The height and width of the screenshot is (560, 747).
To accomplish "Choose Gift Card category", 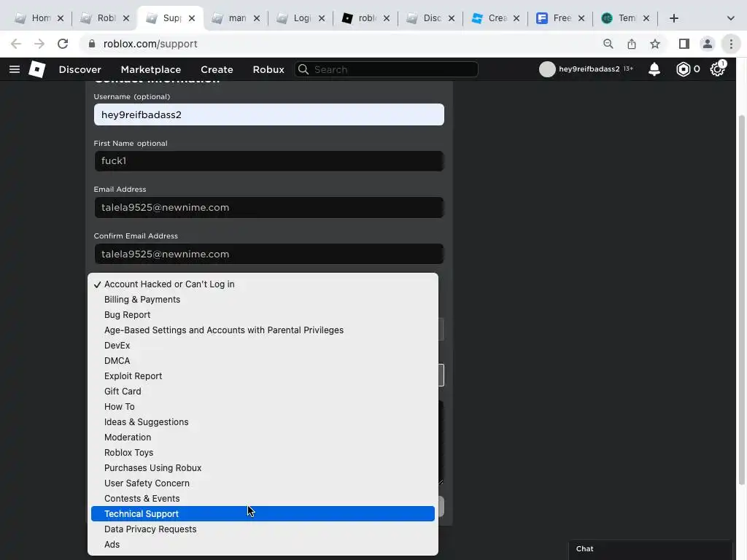I will click(263, 392).
